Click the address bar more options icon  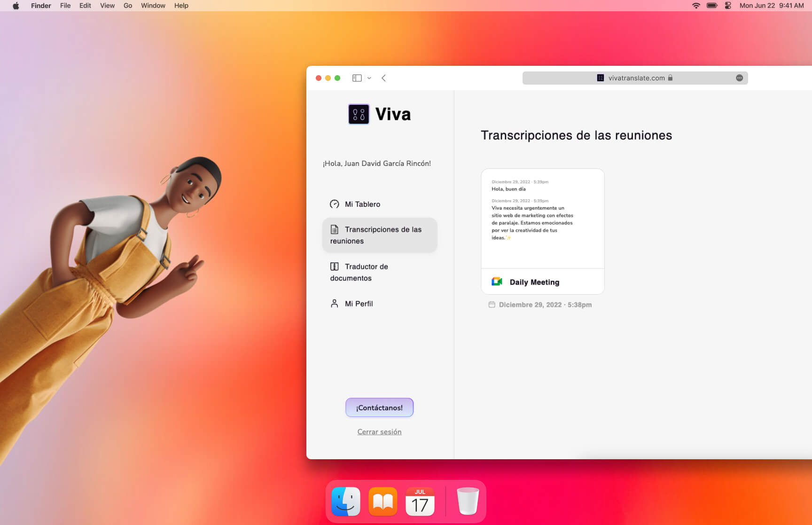click(739, 78)
